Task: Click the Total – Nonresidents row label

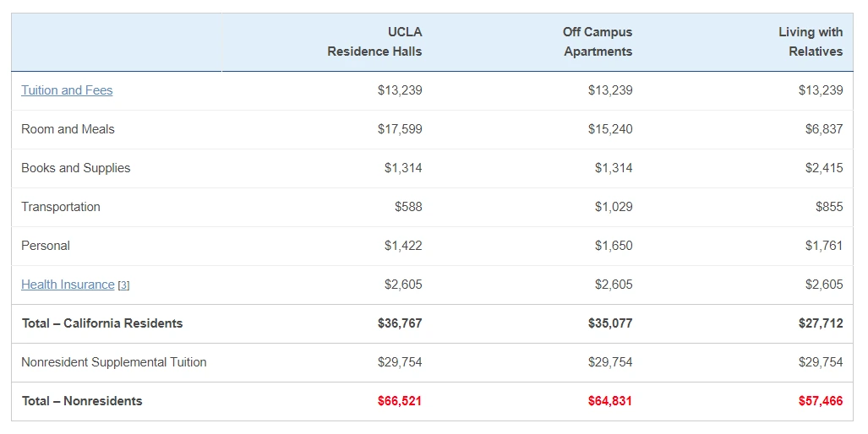Action: coord(82,401)
